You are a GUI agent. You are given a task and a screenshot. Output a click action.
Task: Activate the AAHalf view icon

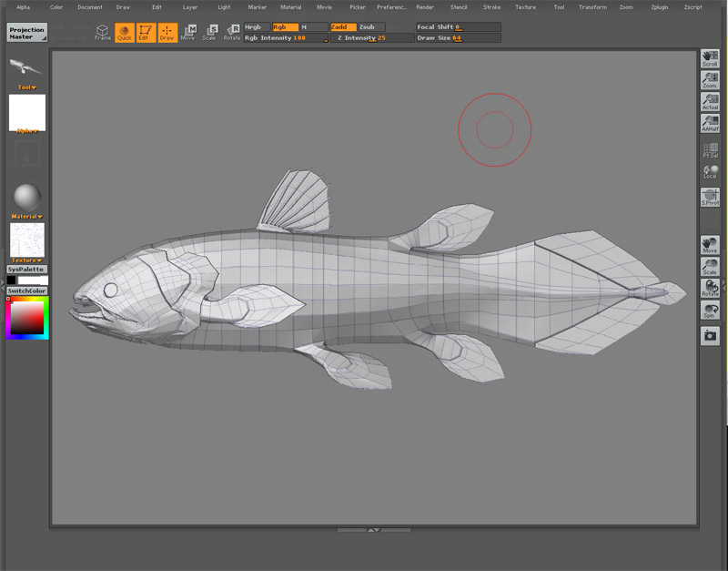tap(710, 123)
